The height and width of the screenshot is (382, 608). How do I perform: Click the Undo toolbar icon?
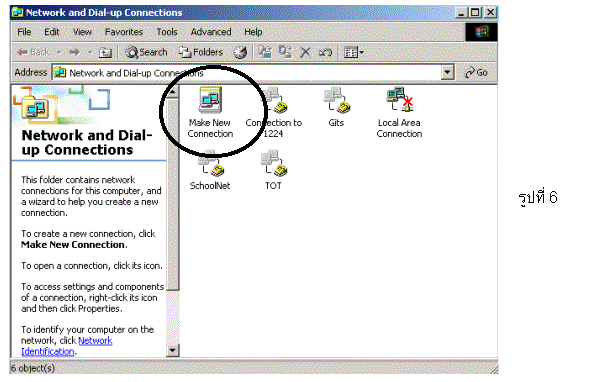click(325, 52)
